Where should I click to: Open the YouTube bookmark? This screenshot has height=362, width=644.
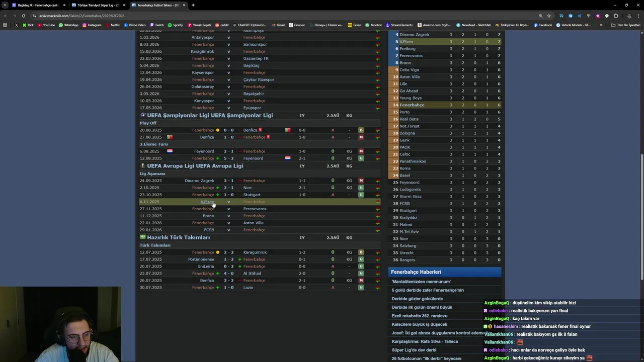(46, 25)
